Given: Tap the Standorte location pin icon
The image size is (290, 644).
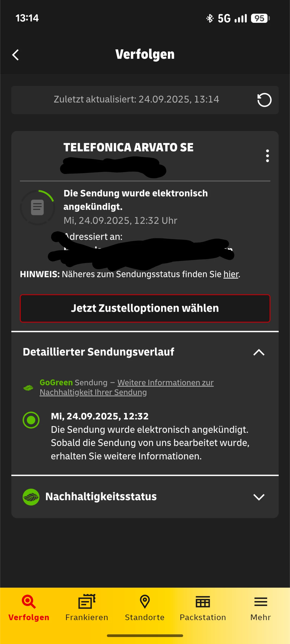Looking at the screenshot, I should 145,602.
